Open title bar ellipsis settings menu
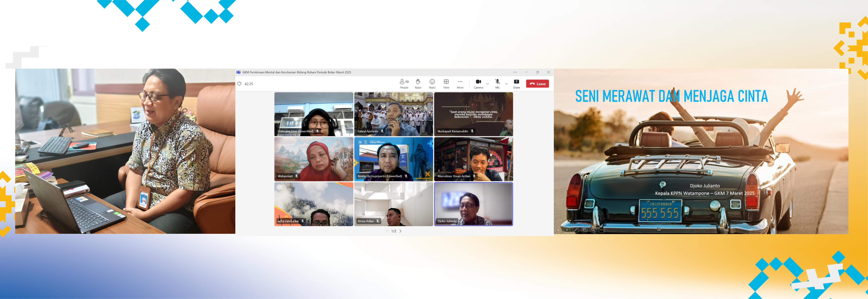868x299 pixels. tap(515, 72)
